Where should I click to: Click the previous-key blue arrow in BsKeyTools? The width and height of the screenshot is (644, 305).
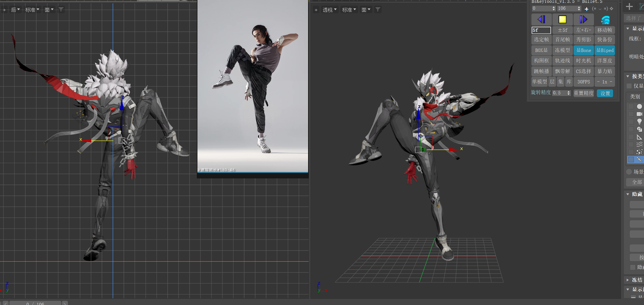coord(541,19)
